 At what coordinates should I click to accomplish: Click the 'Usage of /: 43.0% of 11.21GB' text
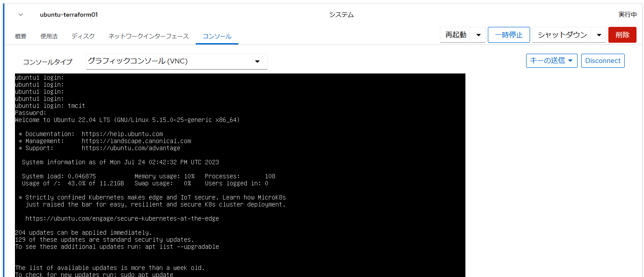click(73, 183)
